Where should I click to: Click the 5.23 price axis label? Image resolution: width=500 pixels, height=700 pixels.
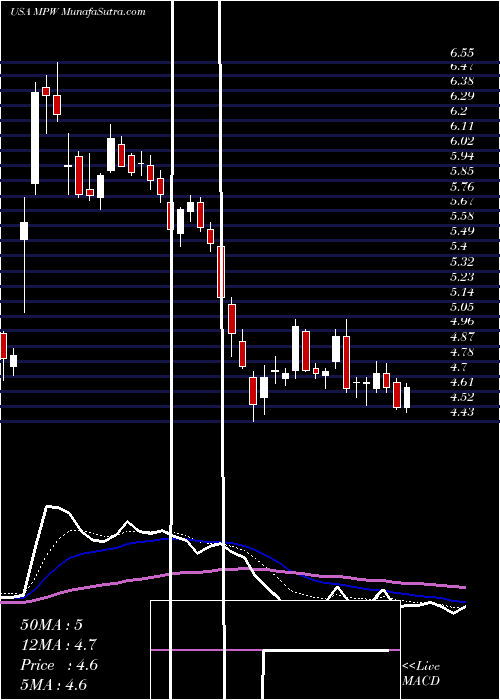click(462, 277)
